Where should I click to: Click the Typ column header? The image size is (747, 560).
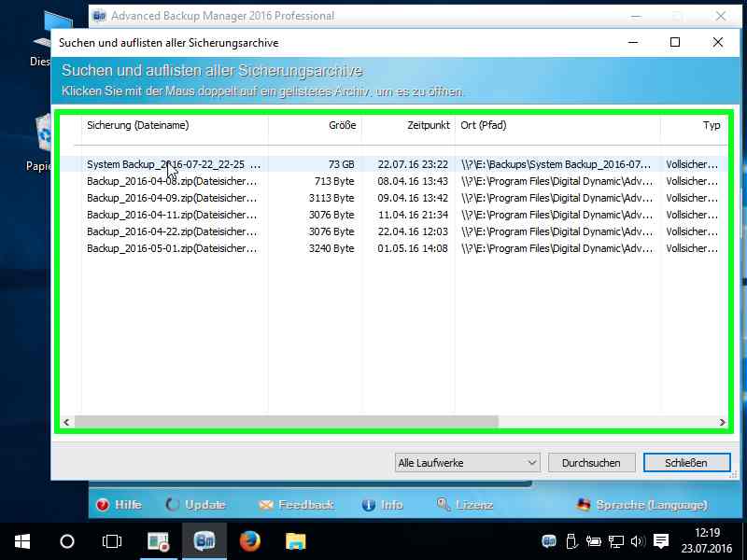694,125
